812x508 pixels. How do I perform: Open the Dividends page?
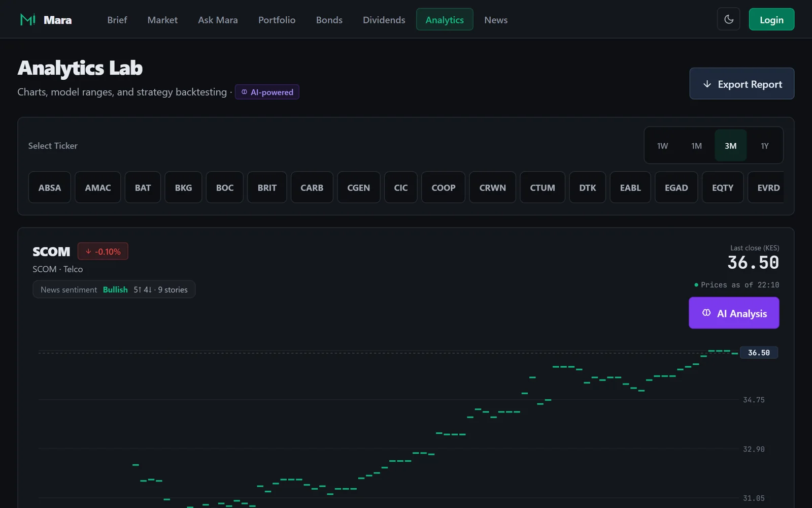pos(384,20)
